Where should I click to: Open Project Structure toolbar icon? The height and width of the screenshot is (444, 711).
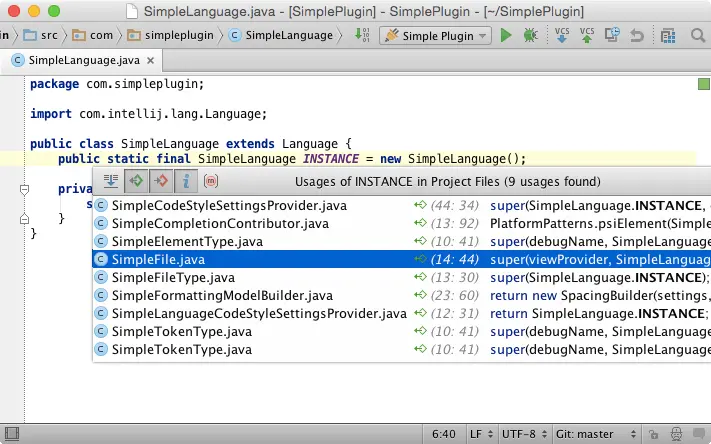pyautogui.click(x=668, y=35)
